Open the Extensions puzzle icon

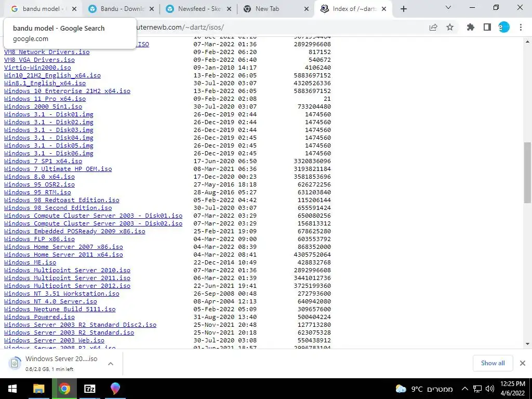[471, 28]
